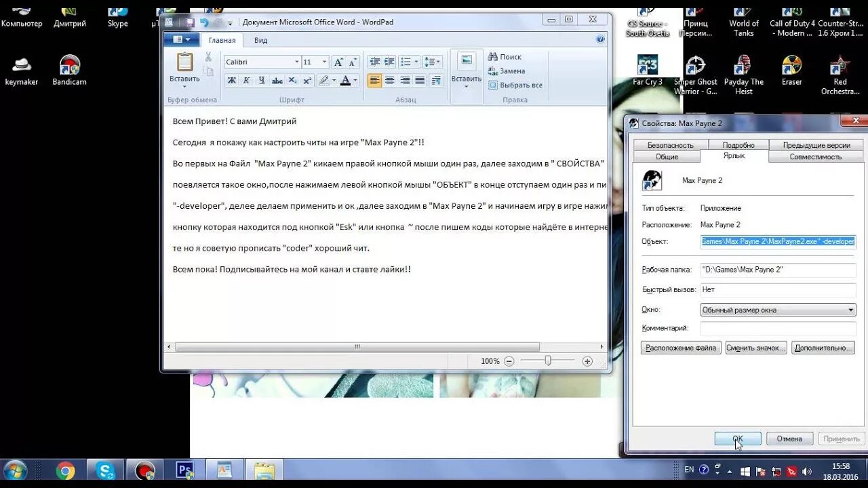Click the zoom out minus button

point(509,361)
